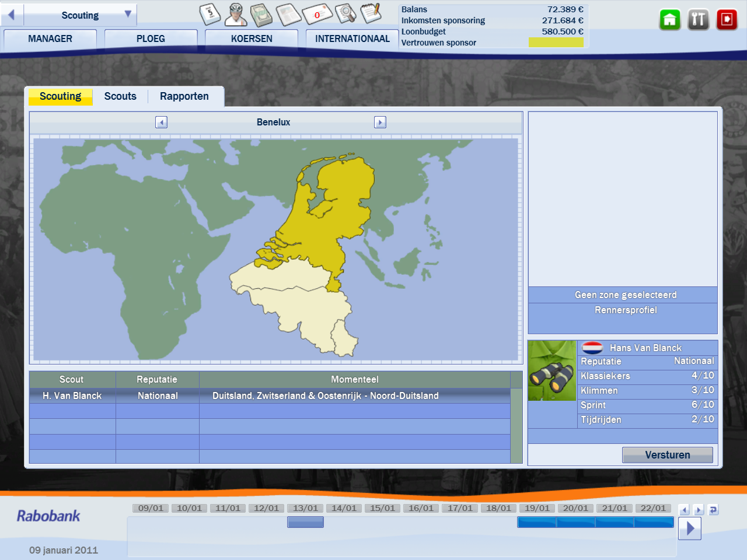Open finances via the money stack icon
The width and height of the screenshot is (747, 560).
(261, 15)
